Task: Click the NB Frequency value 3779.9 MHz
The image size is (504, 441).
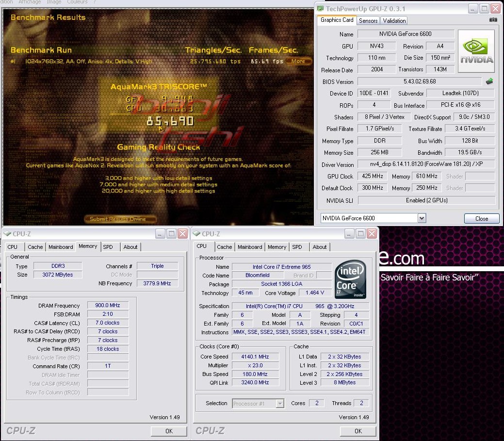Action: [157, 283]
